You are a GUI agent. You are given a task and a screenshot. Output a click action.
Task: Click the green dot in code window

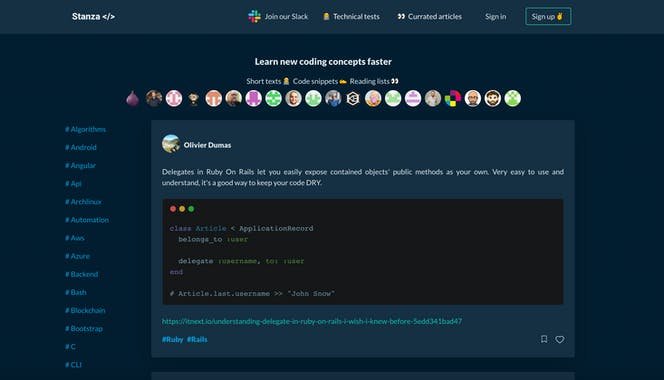(x=191, y=209)
